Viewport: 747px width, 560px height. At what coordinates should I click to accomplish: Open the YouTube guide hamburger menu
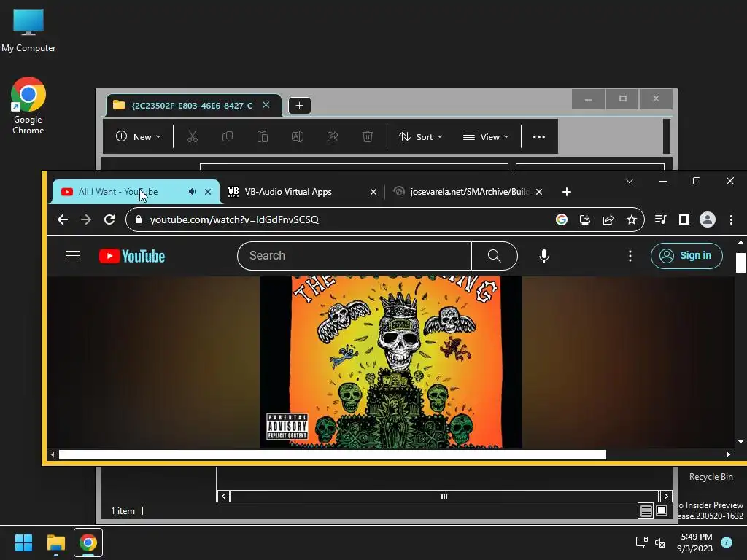pos(73,256)
